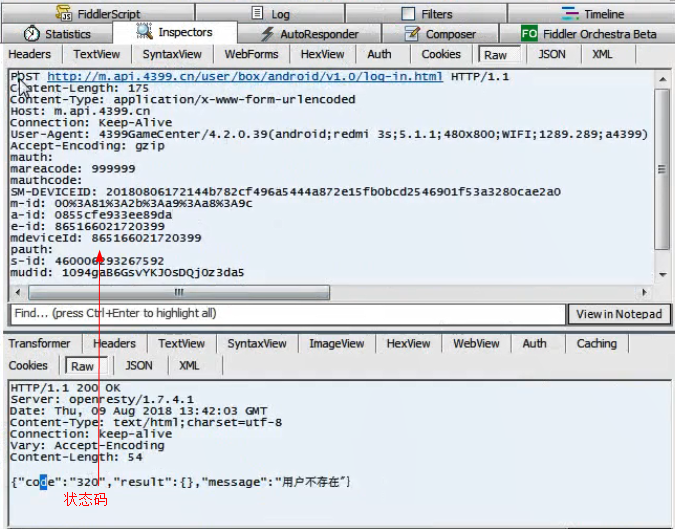Open the Fiddler Orchestra Beta tab

coord(588,34)
